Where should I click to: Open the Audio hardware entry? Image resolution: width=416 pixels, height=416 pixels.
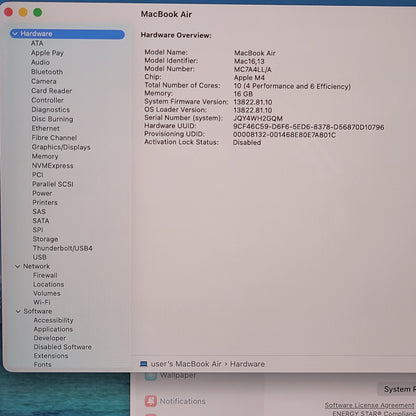pos(40,62)
